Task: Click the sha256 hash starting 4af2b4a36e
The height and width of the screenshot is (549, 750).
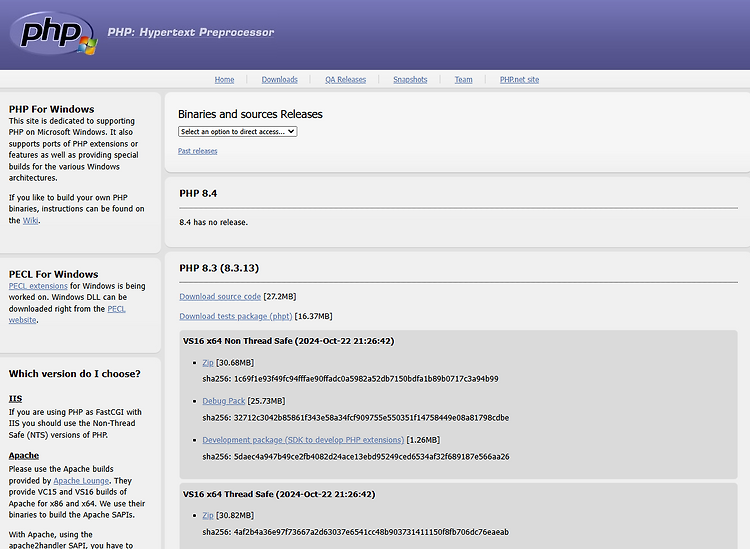Action: [371, 532]
